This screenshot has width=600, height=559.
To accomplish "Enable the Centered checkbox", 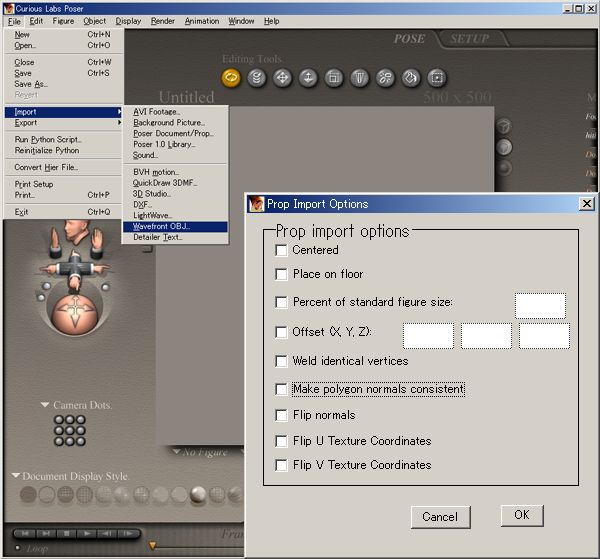I will pos(281,251).
